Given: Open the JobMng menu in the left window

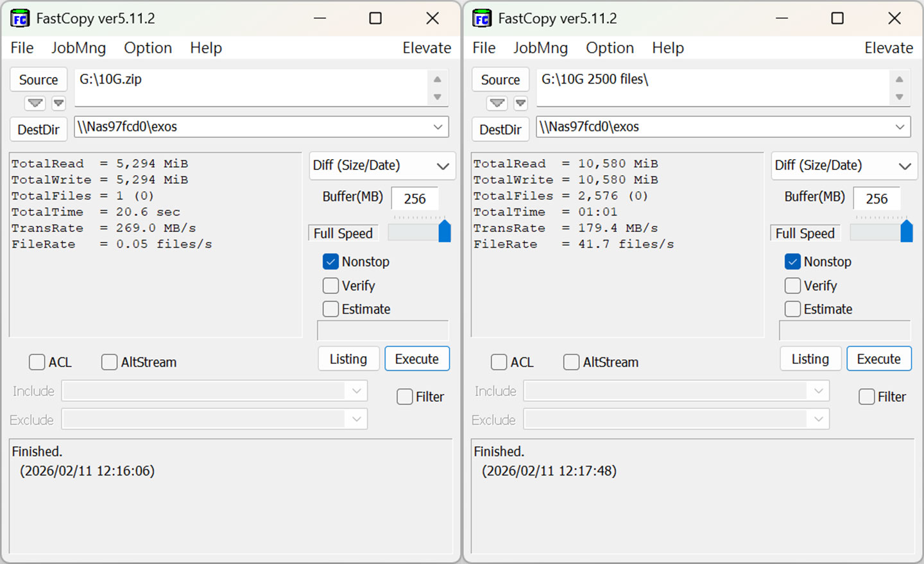Looking at the screenshot, I should [78, 48].
